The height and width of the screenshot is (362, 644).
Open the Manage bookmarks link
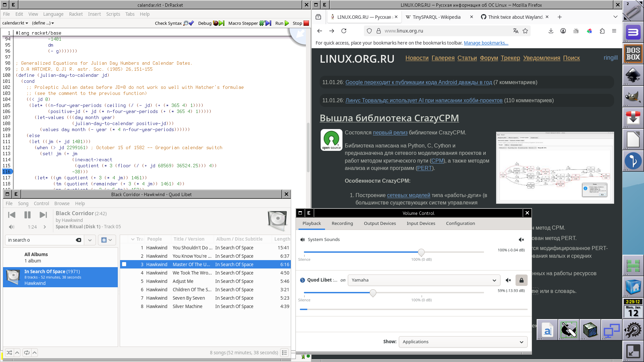pos(486,43)
